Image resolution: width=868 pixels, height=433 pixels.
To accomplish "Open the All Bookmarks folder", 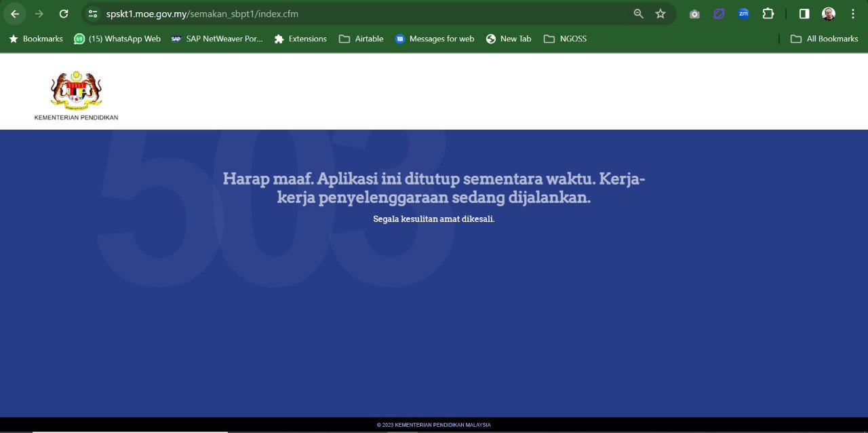I will 825,39.
